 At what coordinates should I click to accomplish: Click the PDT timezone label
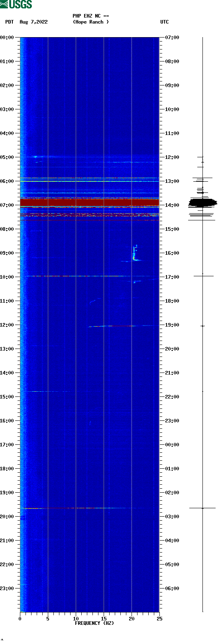(x=10, y=22)
